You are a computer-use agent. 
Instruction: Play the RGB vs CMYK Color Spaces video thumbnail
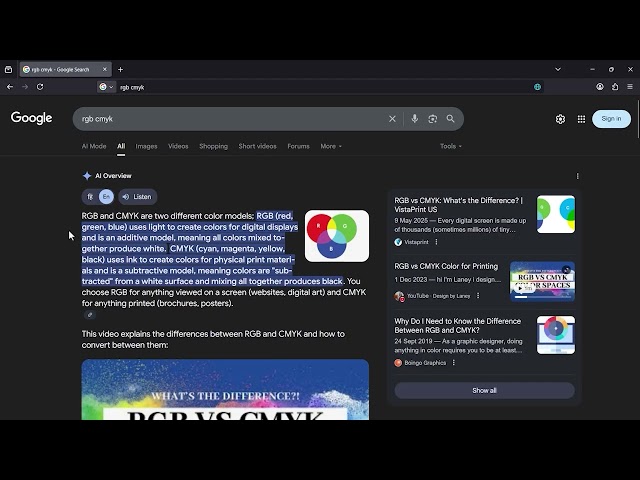click(x=542, y=281)
